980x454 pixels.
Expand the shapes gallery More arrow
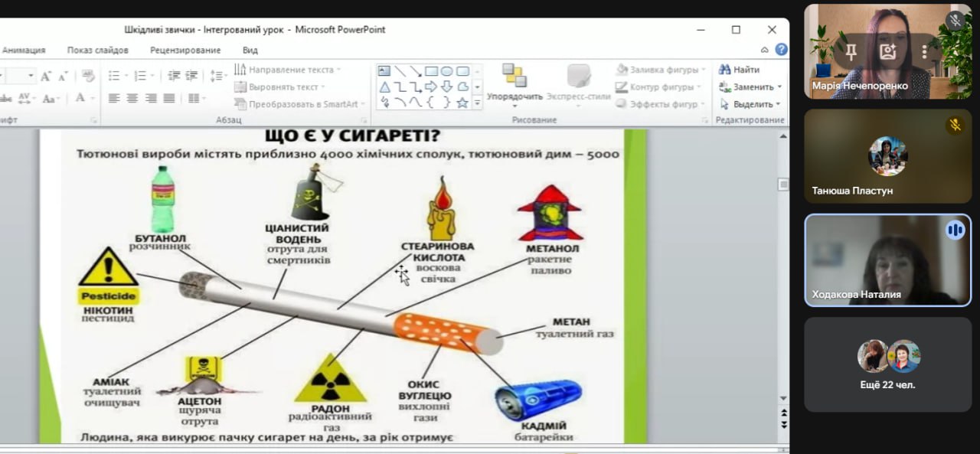tap(478, 103)
